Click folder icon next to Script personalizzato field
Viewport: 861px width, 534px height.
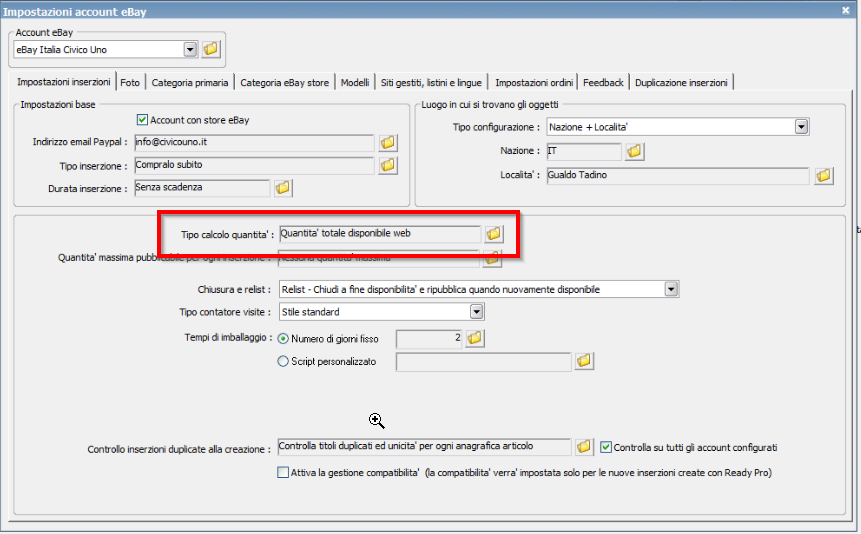(584, 361)
